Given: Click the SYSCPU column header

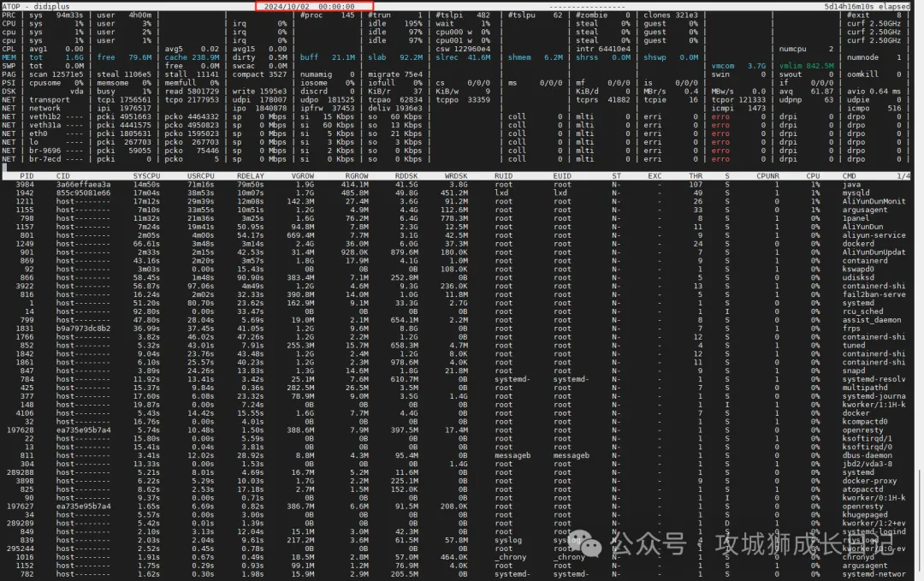Looking at the screenshot, I should pos(145,175).
